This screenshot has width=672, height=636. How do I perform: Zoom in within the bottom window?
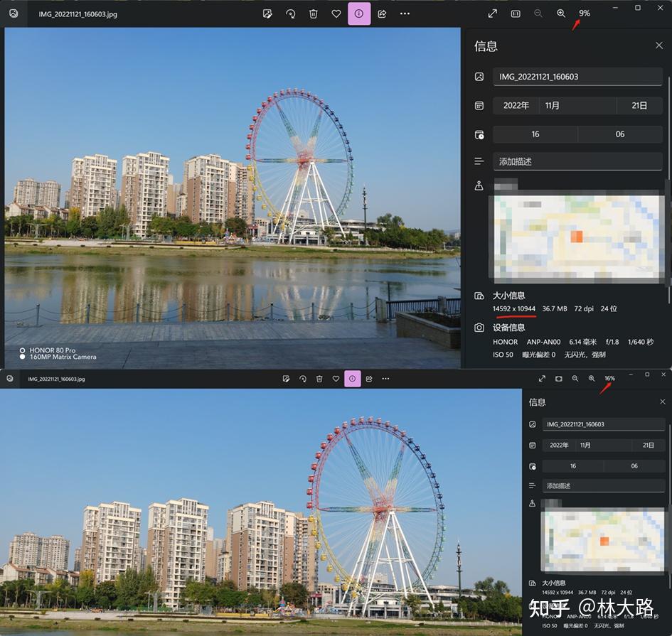click(x=592, y=379)
